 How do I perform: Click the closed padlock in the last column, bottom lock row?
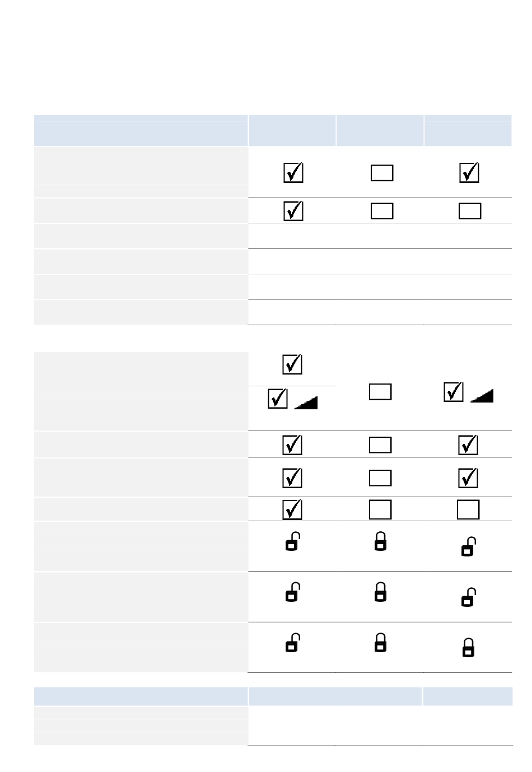coord(468,648)
